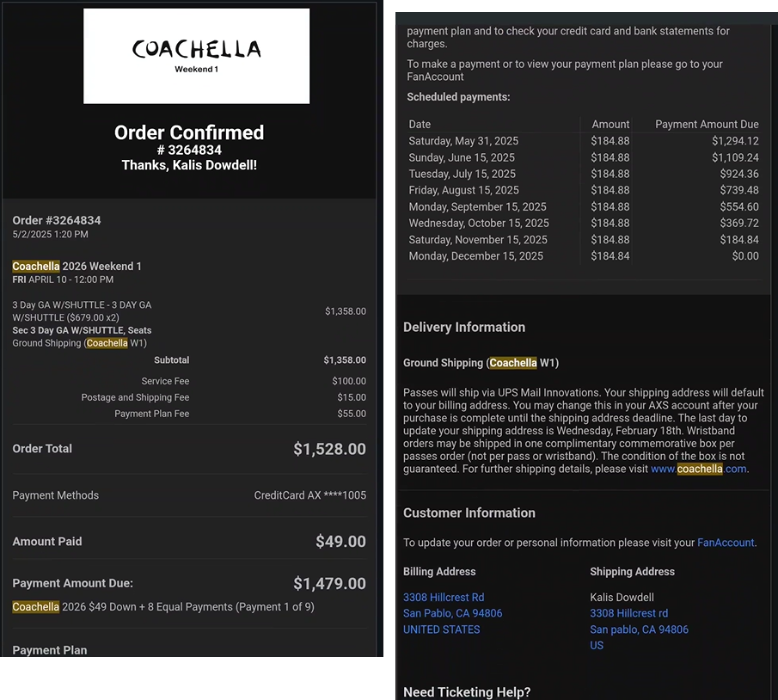Viewport: 778px width, 700px height.
Task: Click the Payment Amount Due $1,479.00
Action: click(329, 584)
